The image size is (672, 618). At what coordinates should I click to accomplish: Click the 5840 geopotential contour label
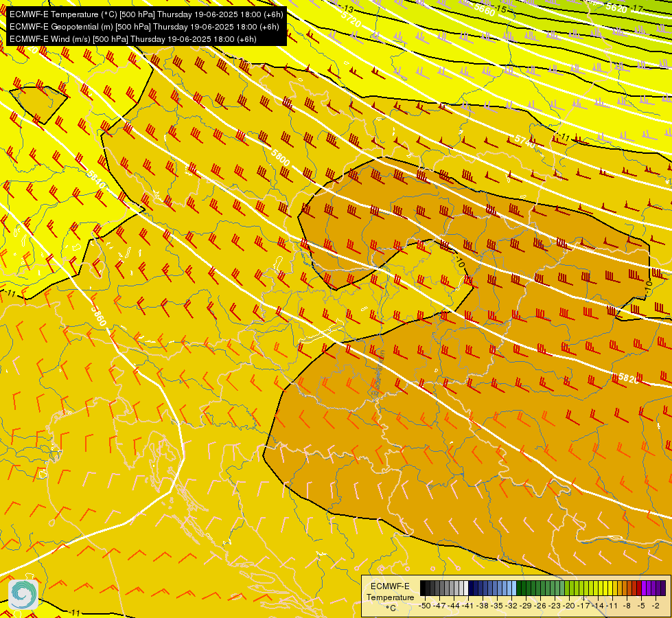tap(96, 180)
